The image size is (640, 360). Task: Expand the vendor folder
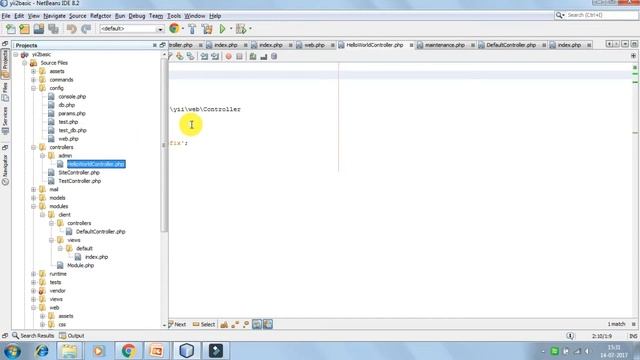[33, 291]
